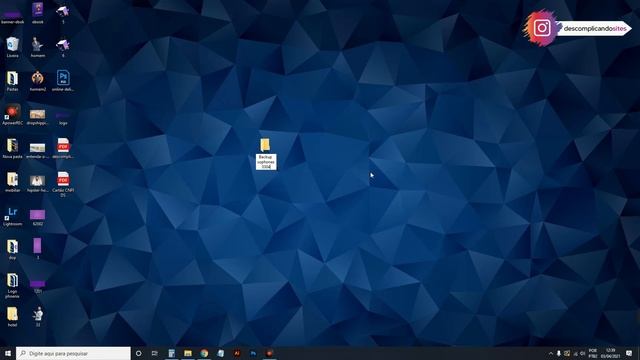Show hidden system tray icons

pos(551,353)
